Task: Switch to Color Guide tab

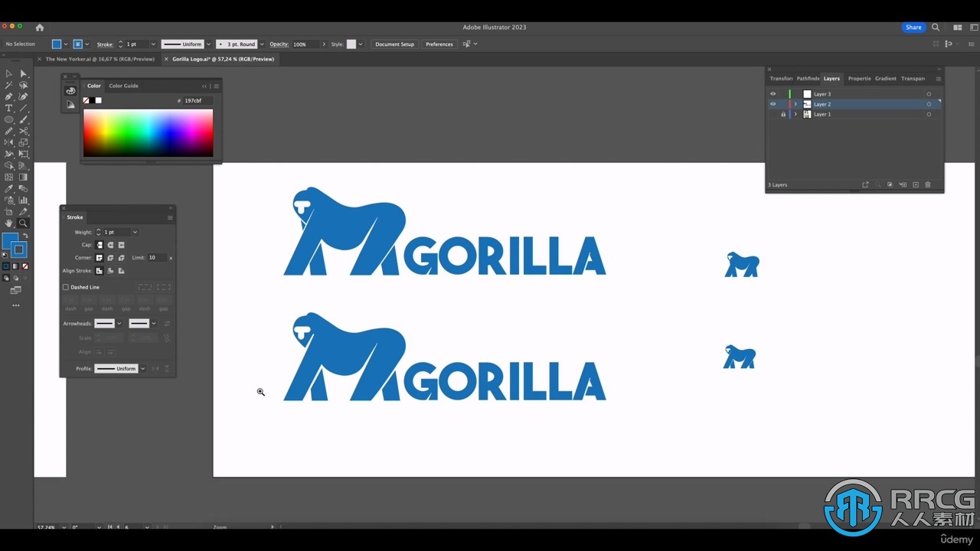Action: click(123, 86)
